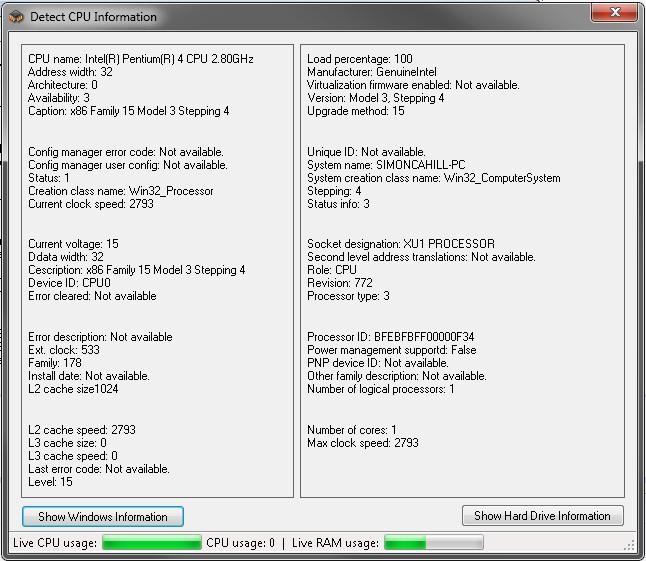Click Current clock speed: 2793

[x=91, y=204]
